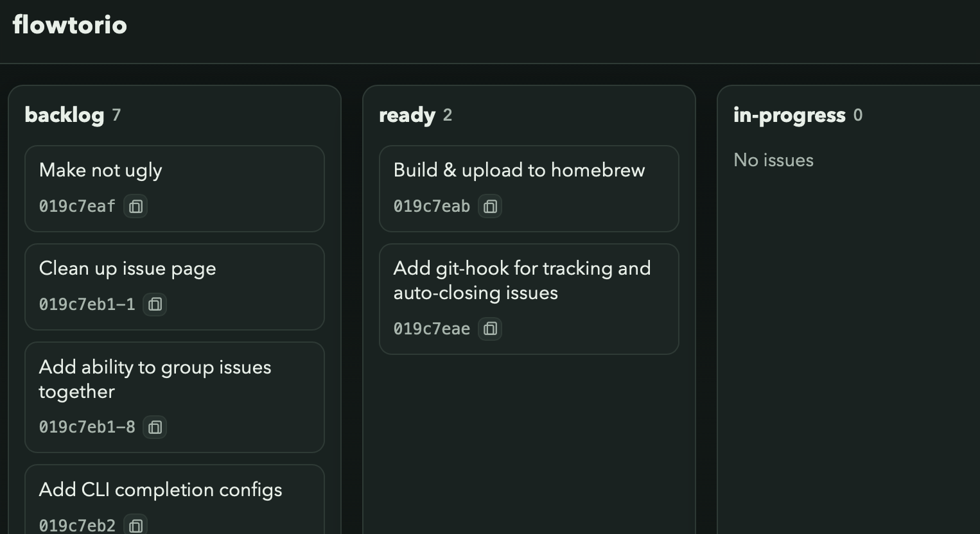Click the issue ID text 019c7eaf

pyautogui.click(x=76, y=206)
